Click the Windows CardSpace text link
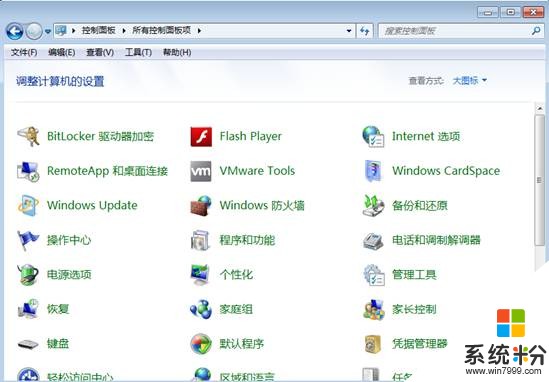 coord(446,171)
